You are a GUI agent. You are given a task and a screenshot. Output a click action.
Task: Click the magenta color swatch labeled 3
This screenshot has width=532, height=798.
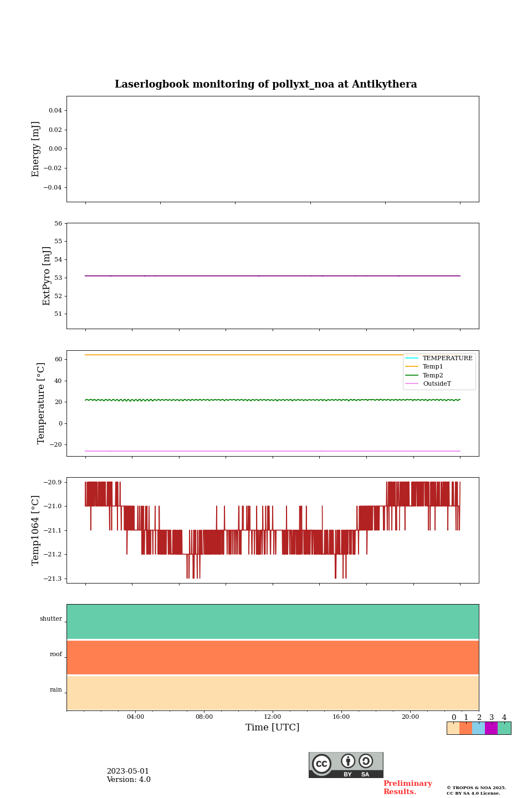pyautogui.click(x=492, y=728)
